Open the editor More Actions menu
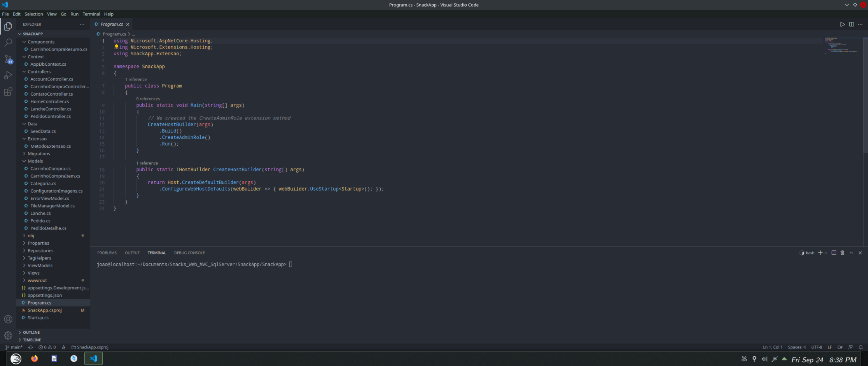Image resolution: width=868 pixels, height=366 pixels. pyautogui.click(x=860, y=24)
